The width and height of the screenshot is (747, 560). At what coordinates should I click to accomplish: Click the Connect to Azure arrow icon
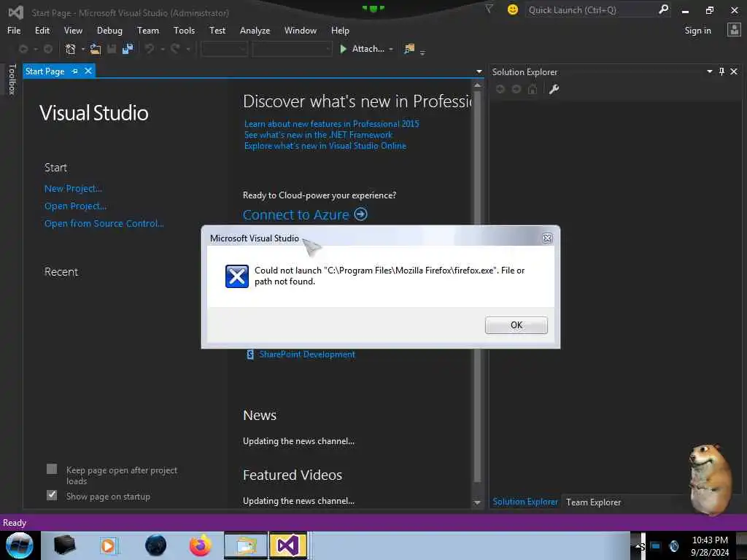tap(360, 214)
